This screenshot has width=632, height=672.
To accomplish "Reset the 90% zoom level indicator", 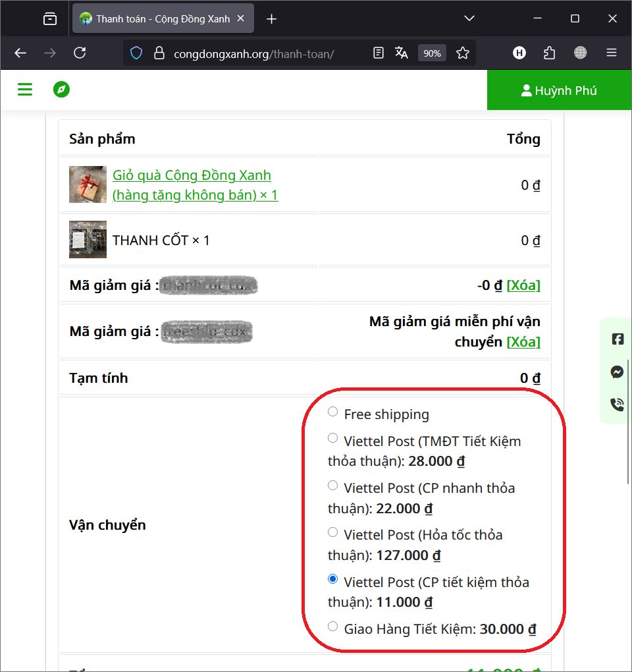I will click(432, 53).
